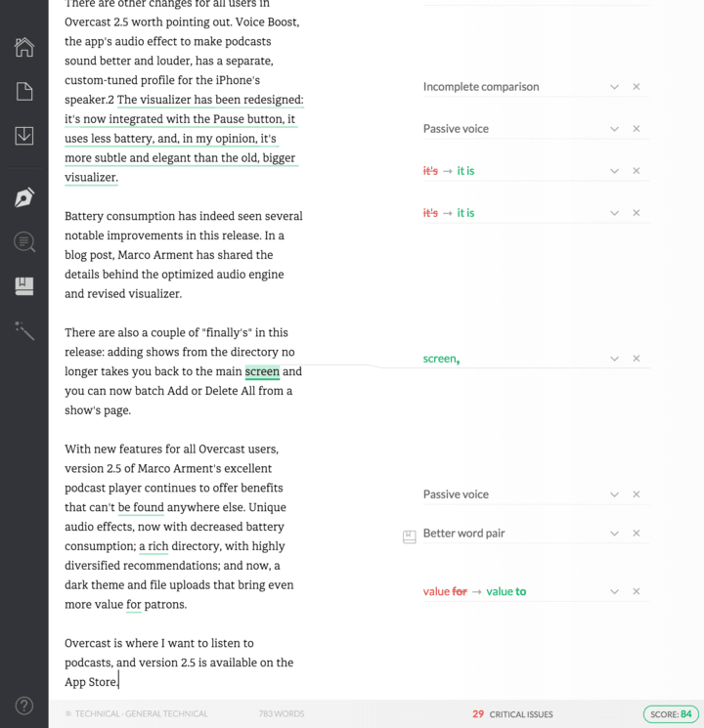Open the Technical - General Technical document type
The height and width of the screenshot is (728, 704).
pyautogui.click(x=141, y=714)
